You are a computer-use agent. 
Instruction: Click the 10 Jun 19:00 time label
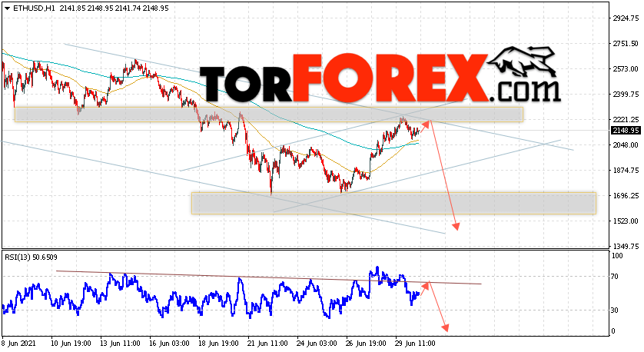71,344
